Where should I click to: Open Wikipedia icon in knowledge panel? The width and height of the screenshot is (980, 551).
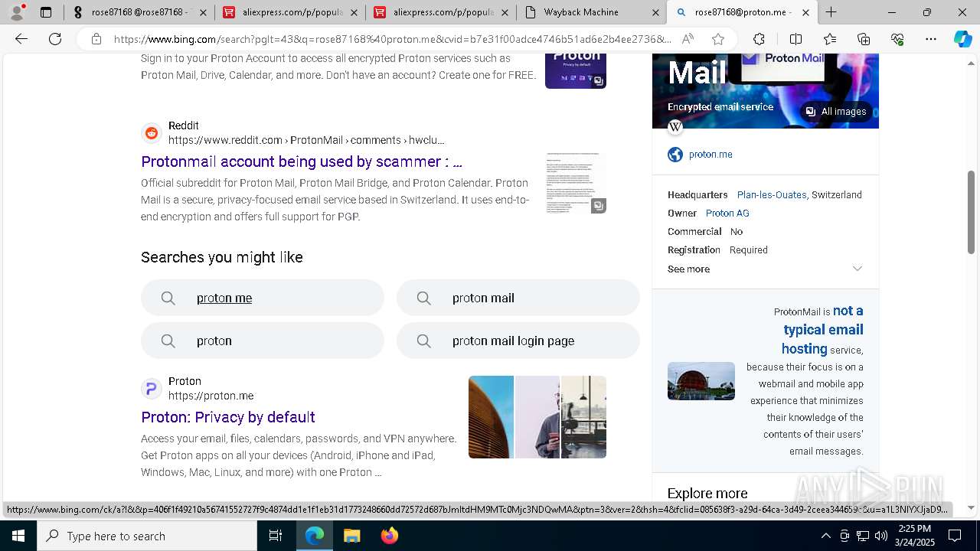pyautogui.click(x=675, y=127)
